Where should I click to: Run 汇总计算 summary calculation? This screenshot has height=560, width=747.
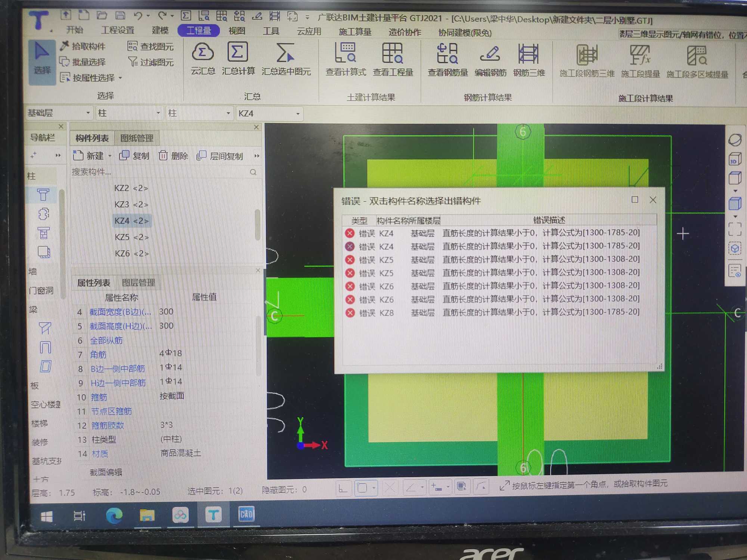coord(238,59)
